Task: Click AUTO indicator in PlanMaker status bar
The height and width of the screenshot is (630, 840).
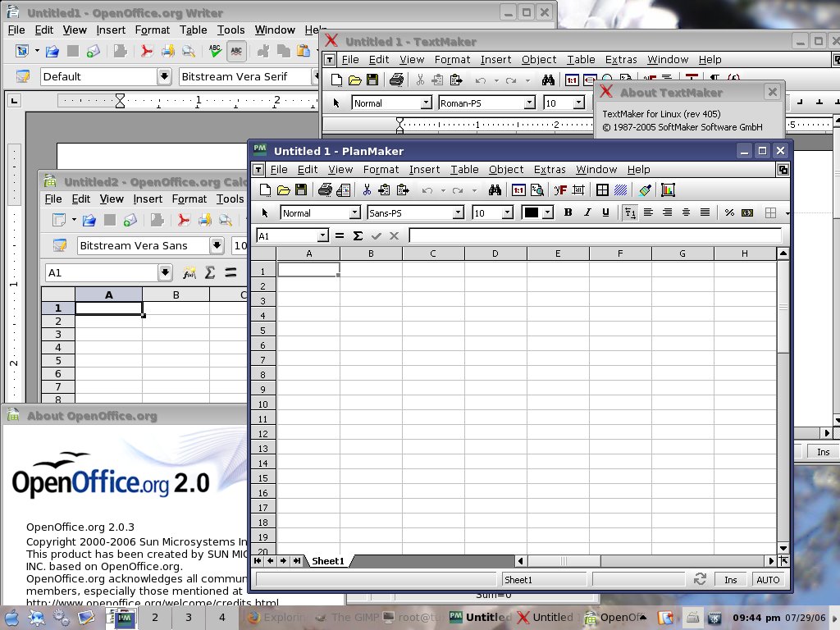Action: 768,580
